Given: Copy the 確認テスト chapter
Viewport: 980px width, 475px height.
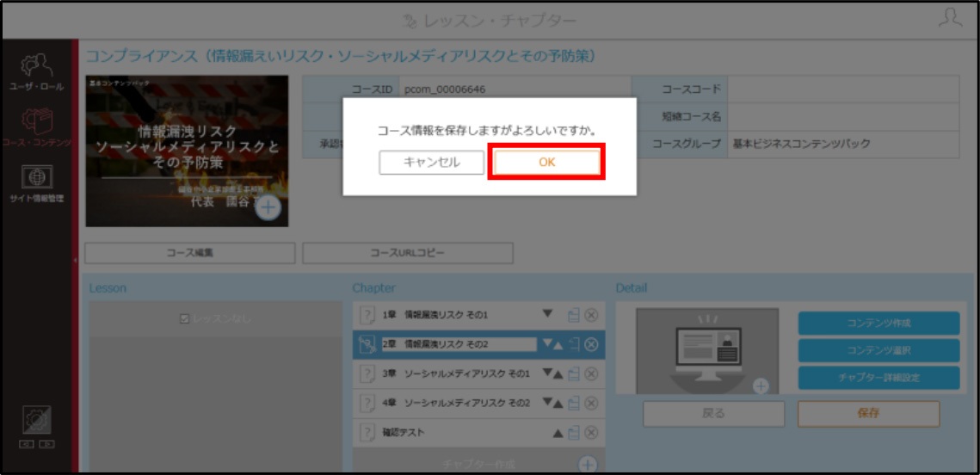Looking at the screenshot, I should pos(574,433).
